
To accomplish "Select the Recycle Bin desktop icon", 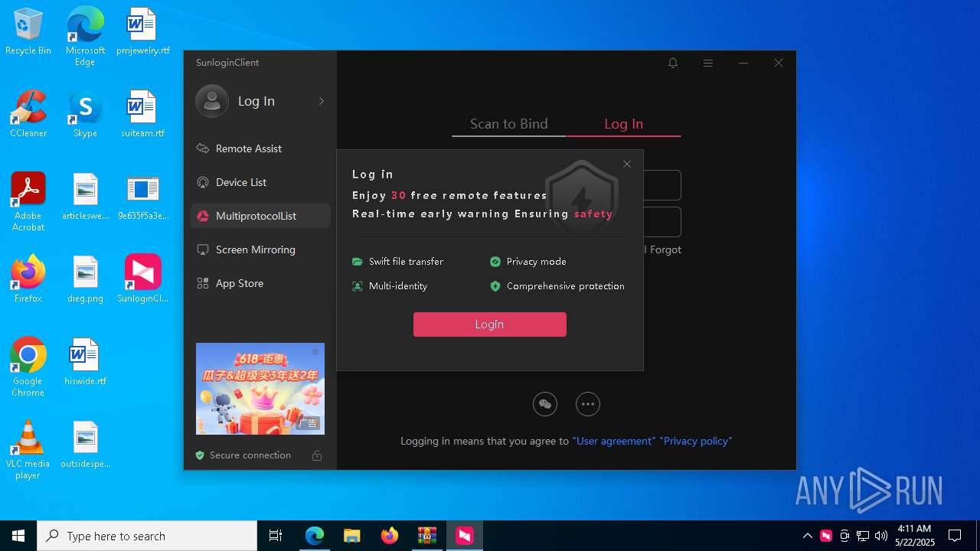I will tap(28, 32).
